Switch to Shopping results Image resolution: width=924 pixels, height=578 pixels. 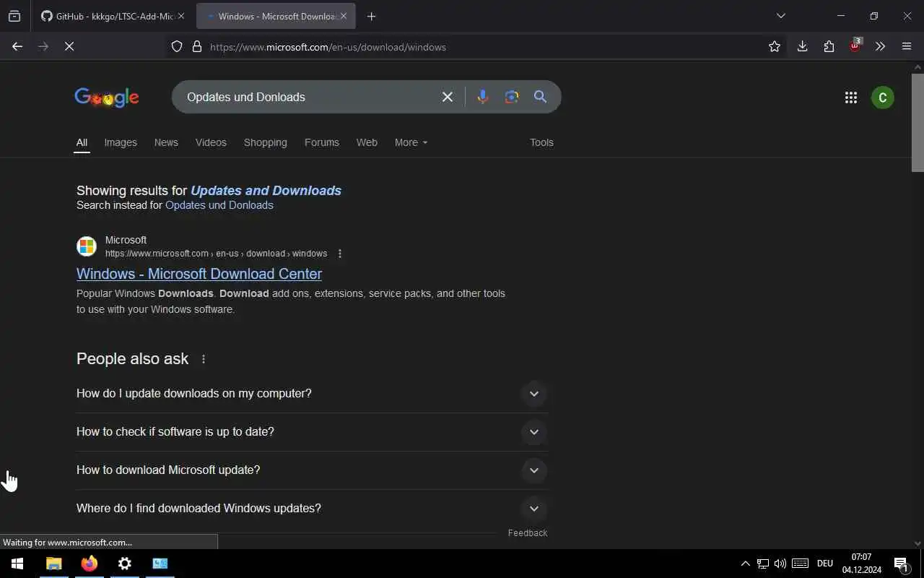266,142
